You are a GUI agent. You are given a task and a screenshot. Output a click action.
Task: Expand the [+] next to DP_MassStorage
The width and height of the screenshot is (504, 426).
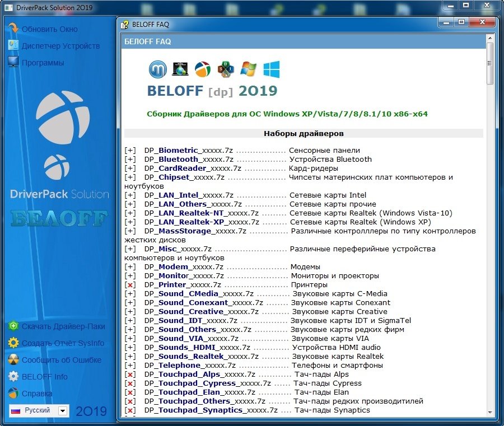tap(130, 231)
